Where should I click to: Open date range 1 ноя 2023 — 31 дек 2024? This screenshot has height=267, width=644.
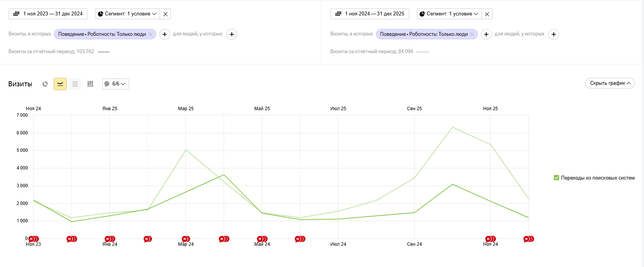(48, 14)
